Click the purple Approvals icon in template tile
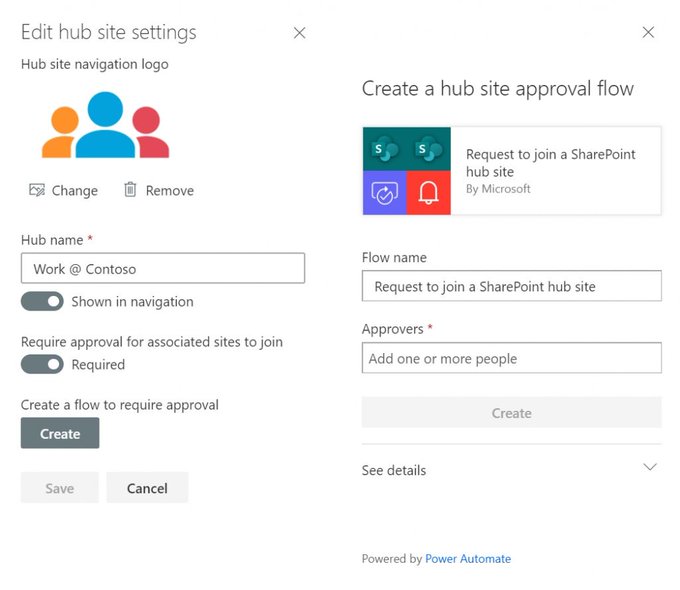The image size is (680, 590). coord(384,193)
